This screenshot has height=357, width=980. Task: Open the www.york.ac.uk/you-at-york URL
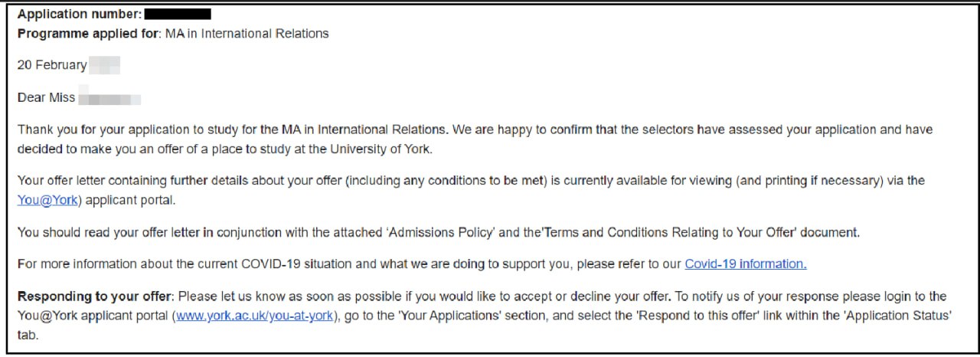255,315
